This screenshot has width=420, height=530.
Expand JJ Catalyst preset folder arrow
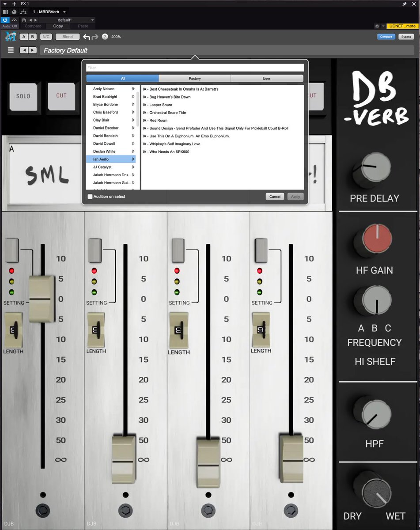(133, 167)
